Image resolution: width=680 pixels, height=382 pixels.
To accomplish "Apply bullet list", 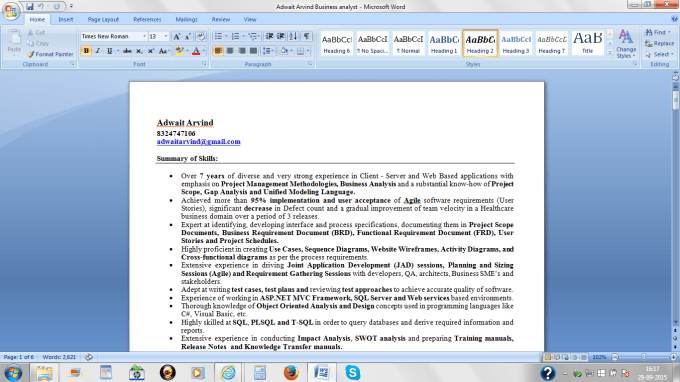I will [x=218, y=36].
